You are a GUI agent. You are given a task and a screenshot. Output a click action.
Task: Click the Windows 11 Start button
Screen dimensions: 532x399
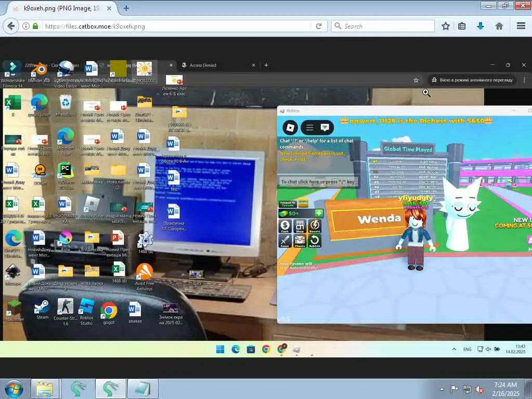(x=220, y=349)
